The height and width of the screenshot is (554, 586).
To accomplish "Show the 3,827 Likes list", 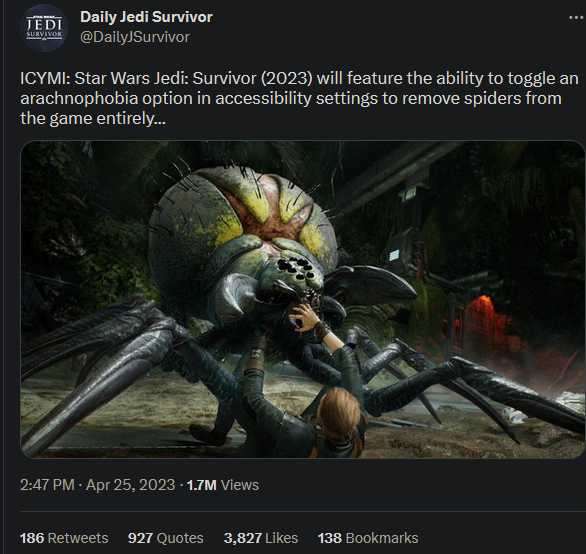I will (261, 538).
